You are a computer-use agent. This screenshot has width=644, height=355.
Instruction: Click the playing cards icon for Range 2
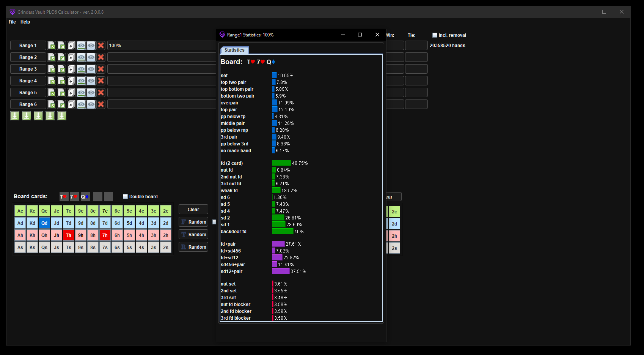[71, 57]
